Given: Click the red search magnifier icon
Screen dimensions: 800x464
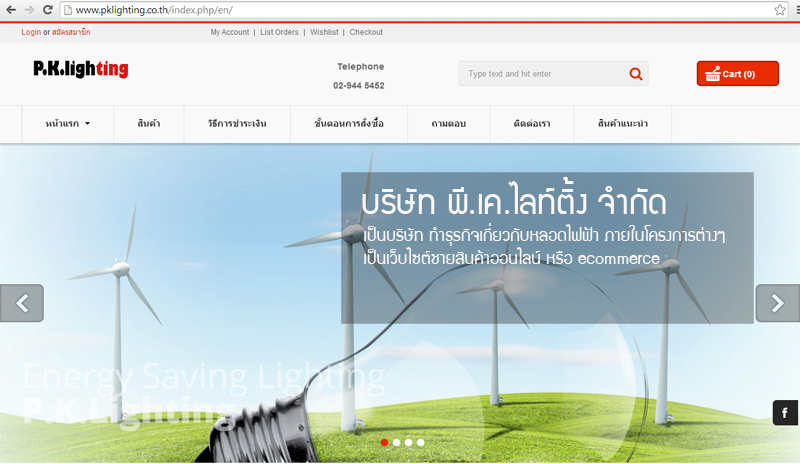Looking at the screenshot, I should [636, 74].
